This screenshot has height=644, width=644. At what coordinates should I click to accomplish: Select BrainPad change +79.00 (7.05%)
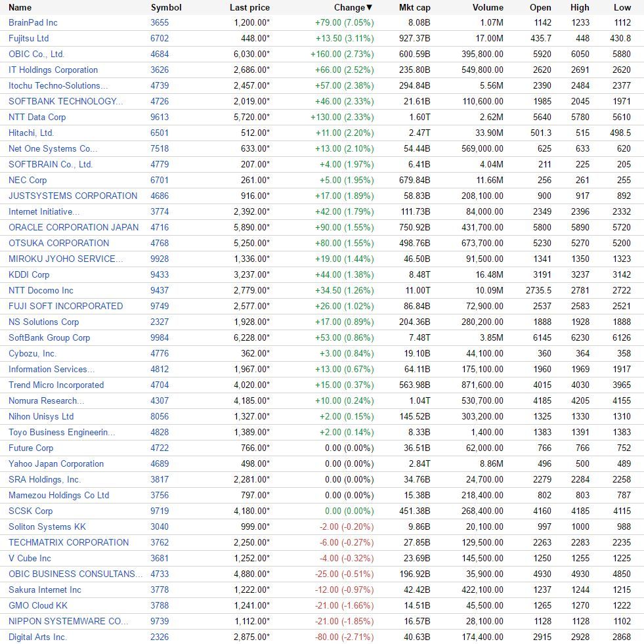(x=344, y=22)
